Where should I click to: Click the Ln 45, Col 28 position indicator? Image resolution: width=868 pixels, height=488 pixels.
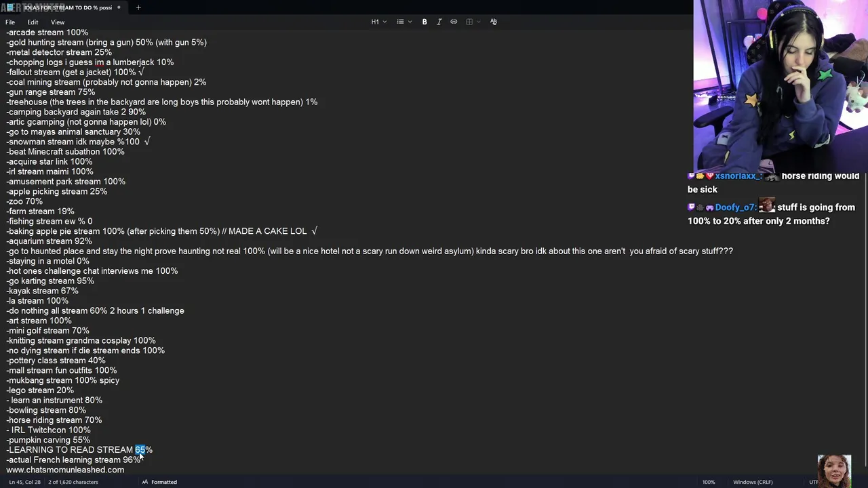pos(25,482)
